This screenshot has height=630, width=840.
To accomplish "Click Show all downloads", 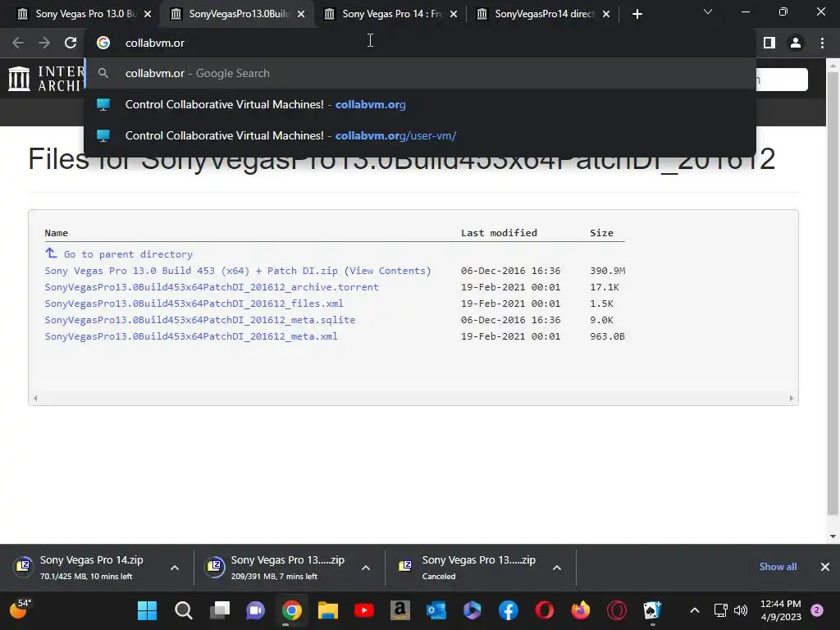I will [x=778, y=567].
